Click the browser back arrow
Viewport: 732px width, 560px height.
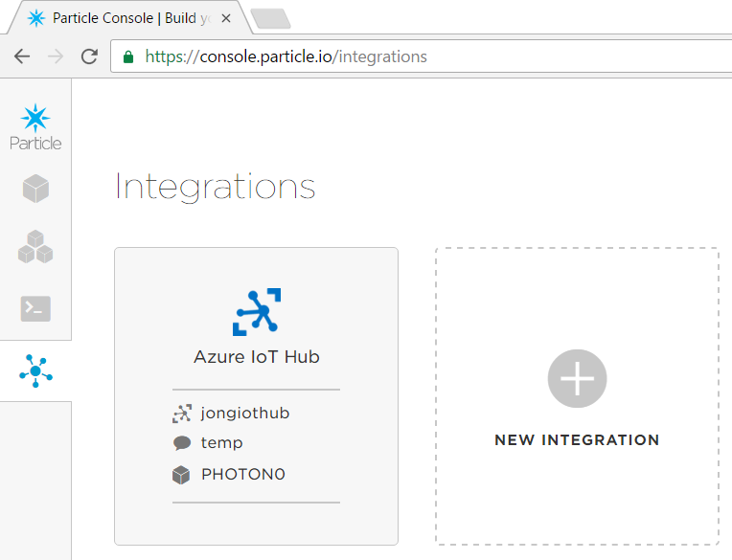(22, 56)
